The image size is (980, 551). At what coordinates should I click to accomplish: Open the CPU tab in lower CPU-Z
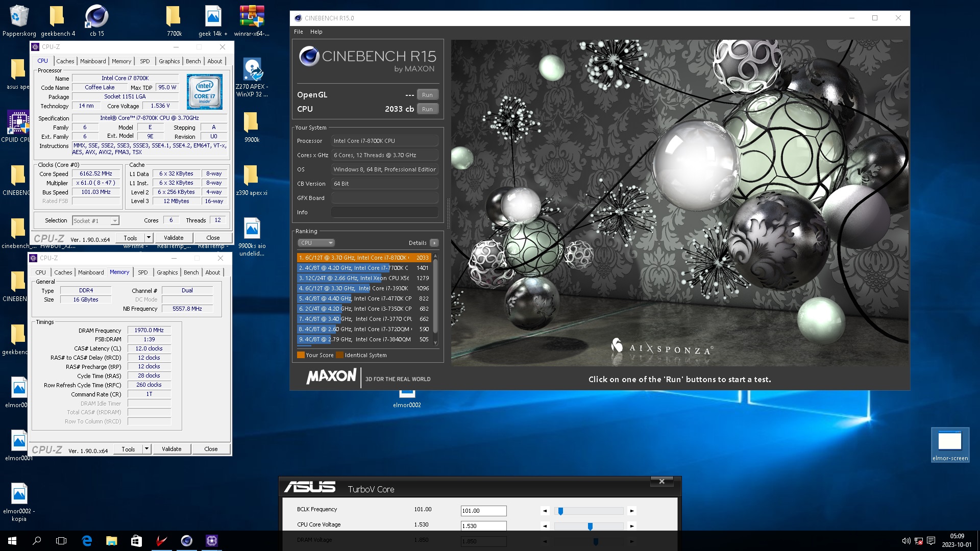(x=41, y=272)
